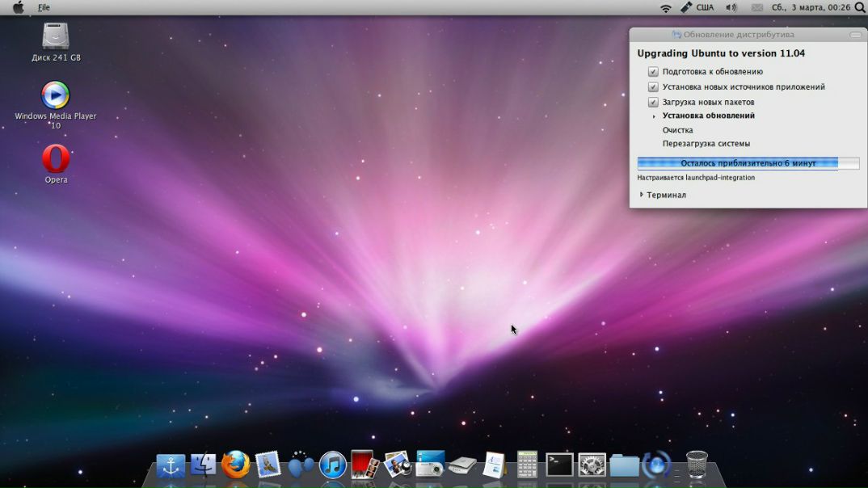
Task: Open the Calculator dock icon
Action: point(527,465)
